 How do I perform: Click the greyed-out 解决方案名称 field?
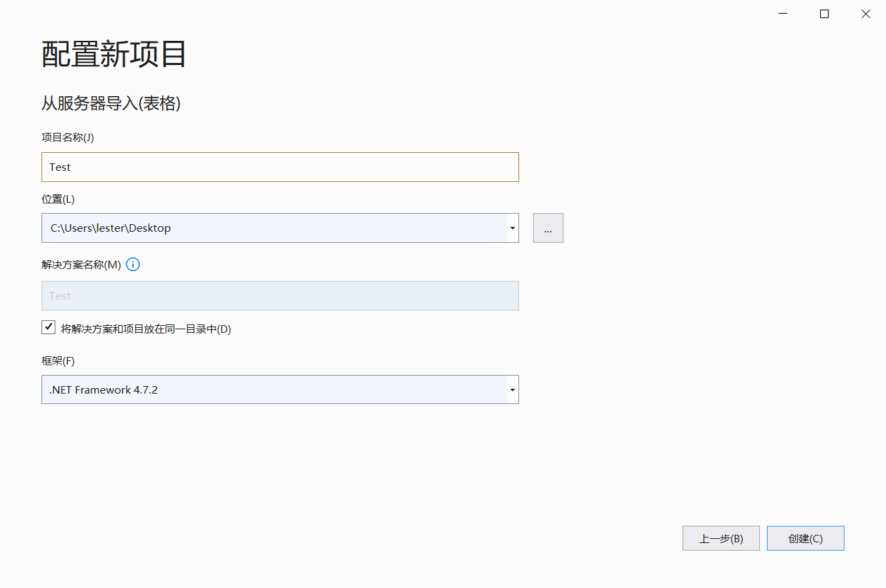pyautogui.click(x=280, y=295)
